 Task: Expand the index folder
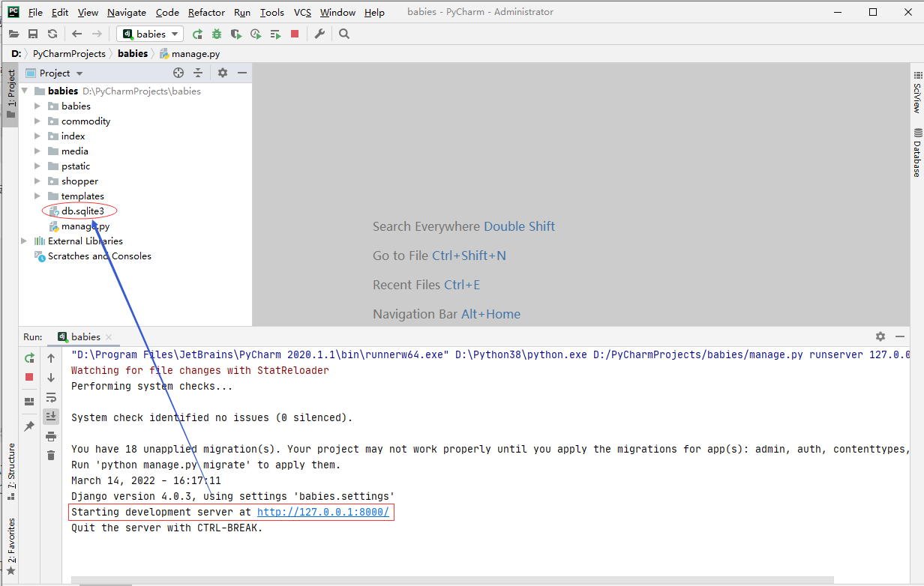click(37, 136)
